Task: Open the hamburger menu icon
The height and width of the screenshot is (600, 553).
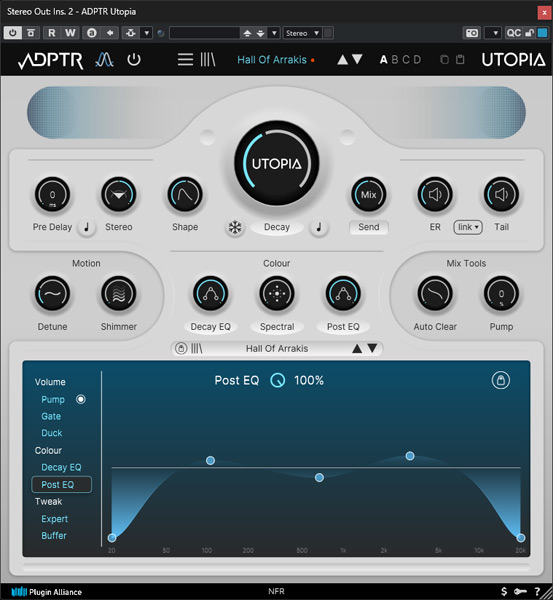Action: [x=185, y=60]
